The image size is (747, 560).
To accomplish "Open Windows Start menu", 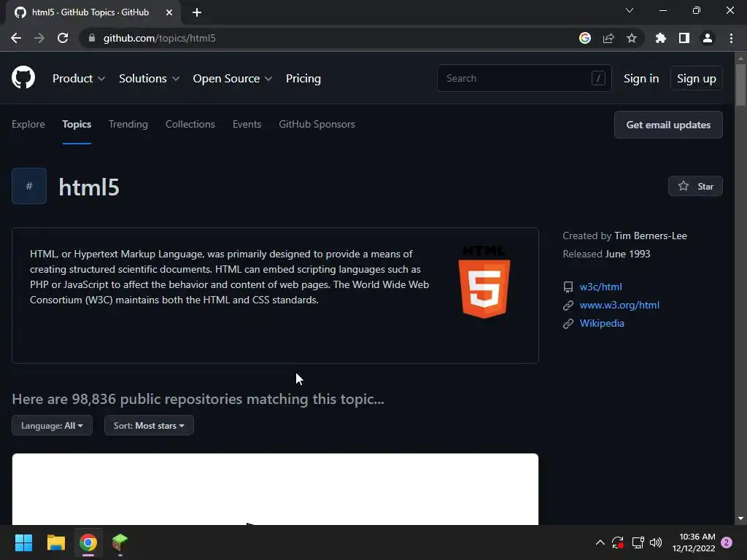I will (23, 542).
